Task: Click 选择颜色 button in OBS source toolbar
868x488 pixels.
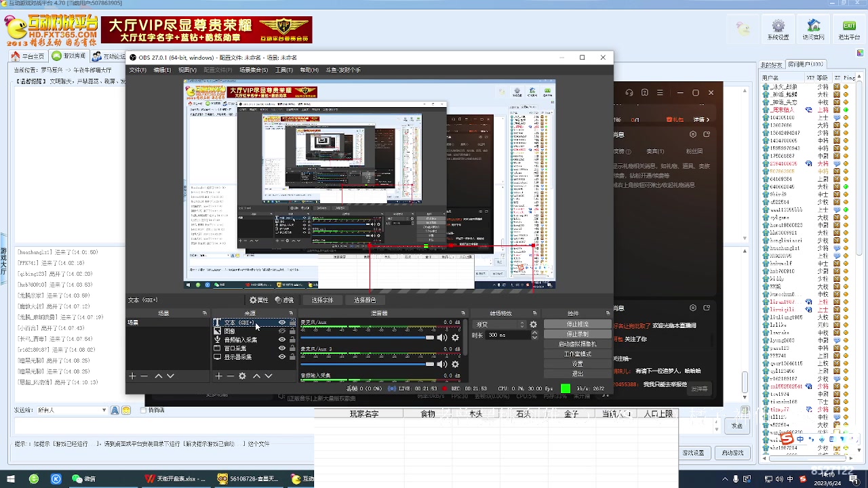Action: [x=365, y=300]
